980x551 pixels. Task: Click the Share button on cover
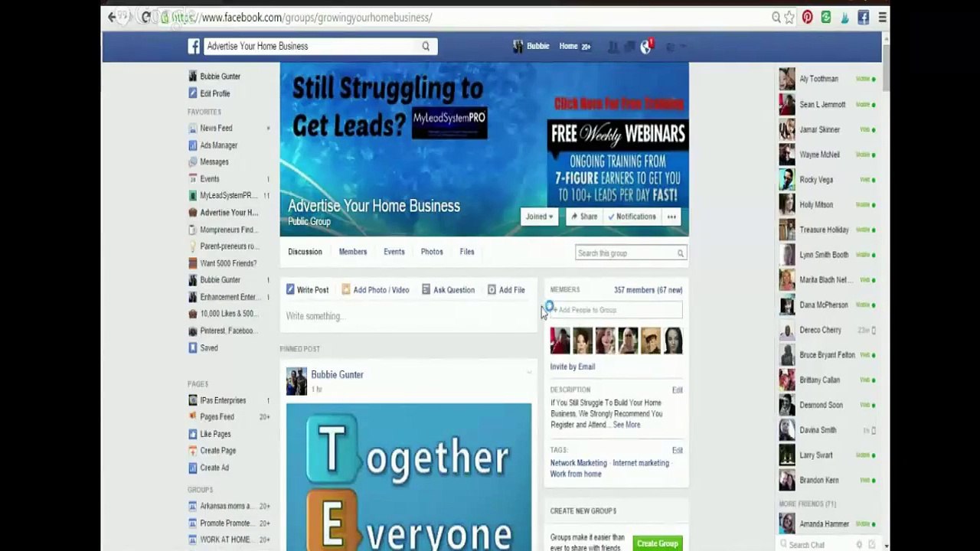tap(584, 217)
